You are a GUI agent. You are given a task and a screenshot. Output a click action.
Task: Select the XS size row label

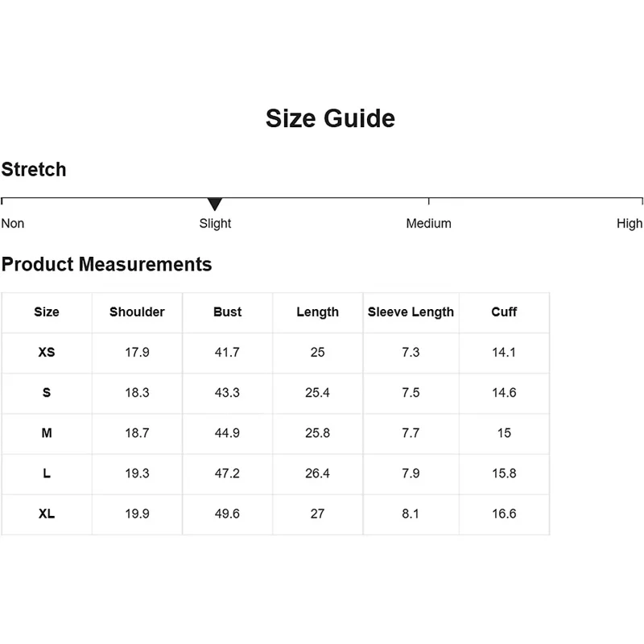[x=47, y=353]
